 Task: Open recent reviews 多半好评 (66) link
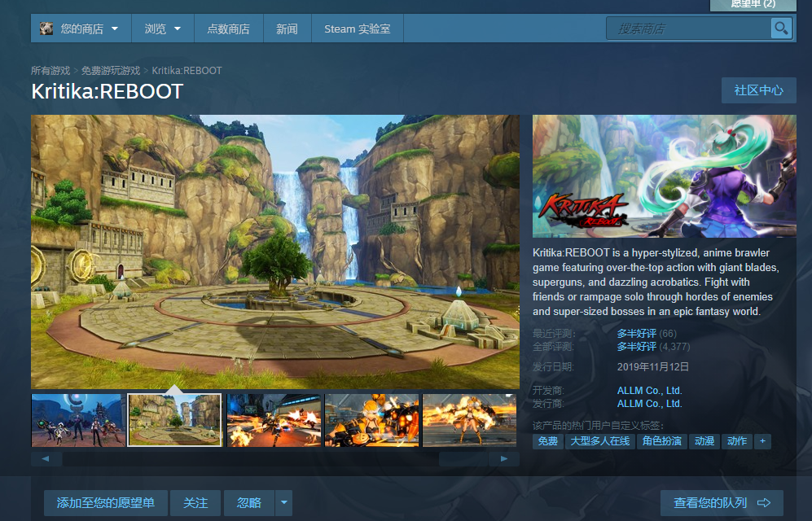(647, 333)
